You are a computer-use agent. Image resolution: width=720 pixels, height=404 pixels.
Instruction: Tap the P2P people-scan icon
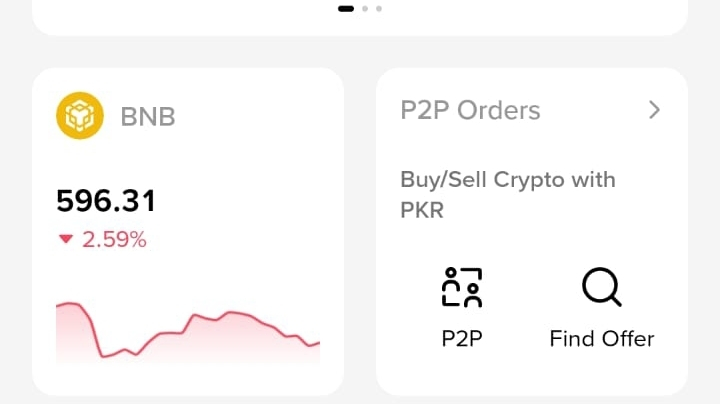click(x=462, y=287)
